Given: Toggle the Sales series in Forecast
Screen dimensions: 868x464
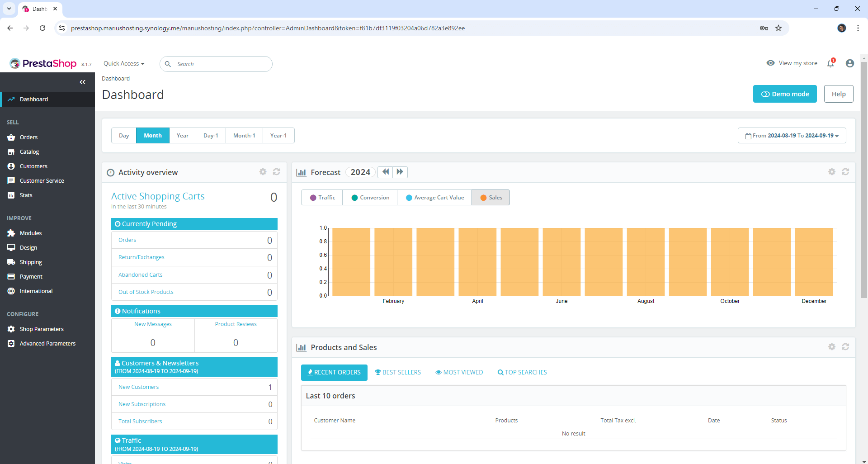Looking at the screenshot, I should [491, 198].
